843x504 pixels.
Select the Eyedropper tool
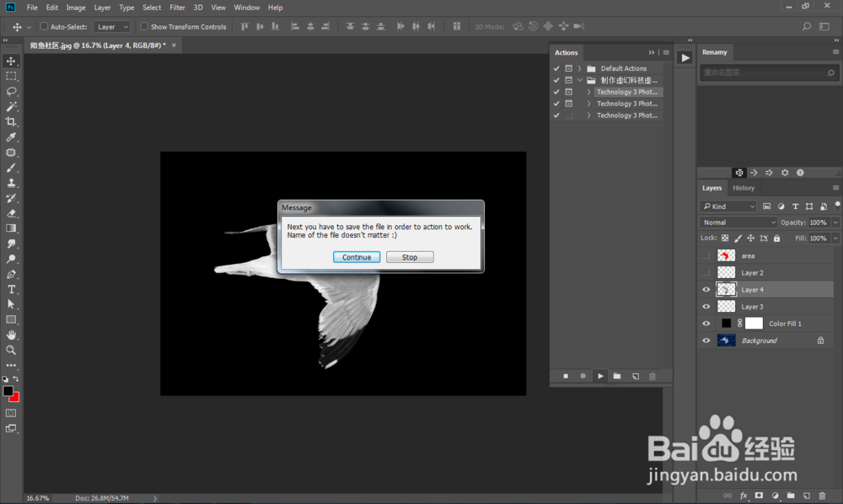point(11,137)
